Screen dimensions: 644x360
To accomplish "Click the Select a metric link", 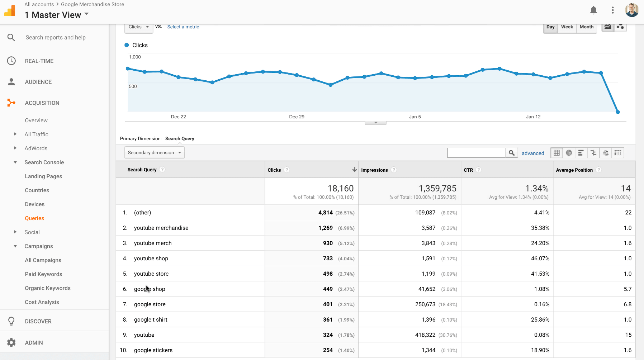I will click(x=183, y=27).
